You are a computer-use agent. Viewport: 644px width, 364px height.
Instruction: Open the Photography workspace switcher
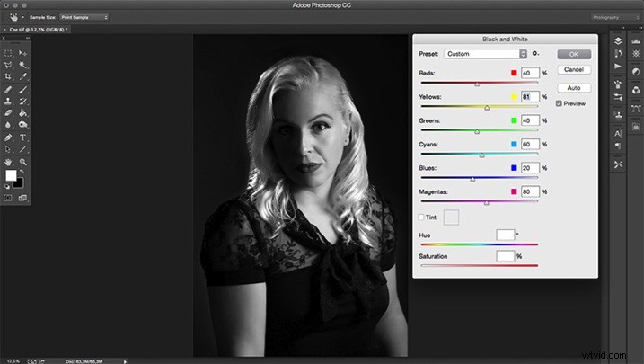(615, 17)
